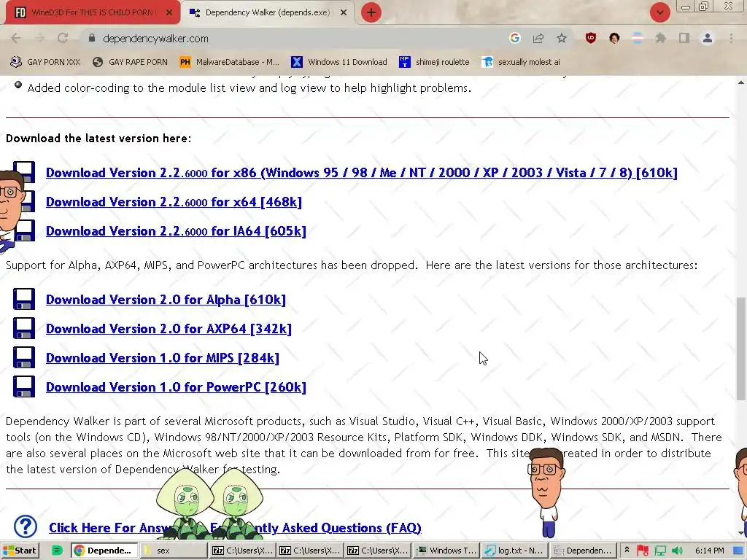Reload the dependencywalker.com page
The image size is (747, 560).
63,38
